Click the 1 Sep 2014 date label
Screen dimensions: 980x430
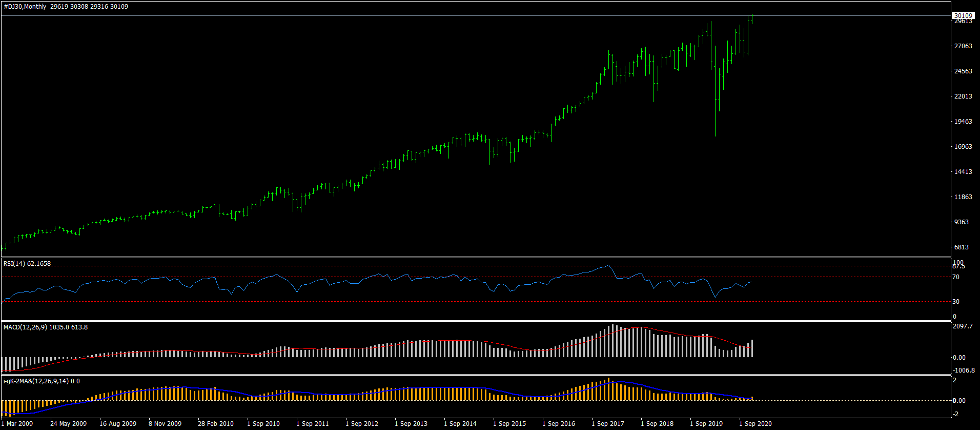(460, 424)
